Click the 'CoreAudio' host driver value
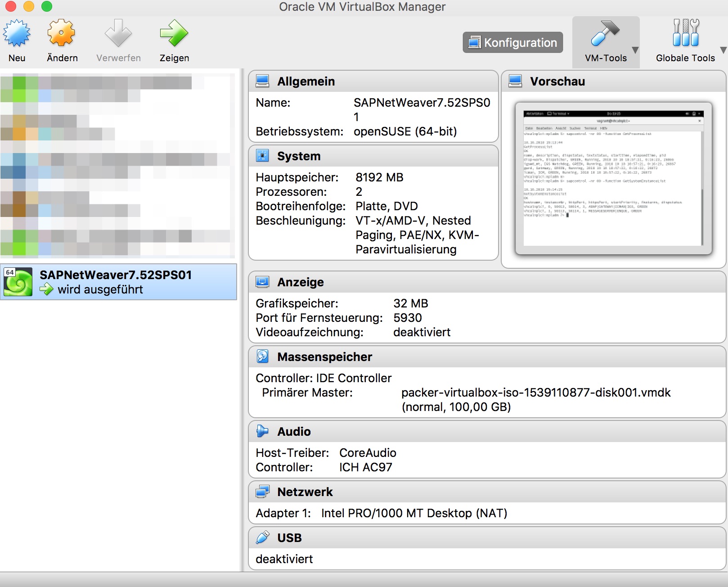Viewport: 728px width, 587px height. [368, 453]
